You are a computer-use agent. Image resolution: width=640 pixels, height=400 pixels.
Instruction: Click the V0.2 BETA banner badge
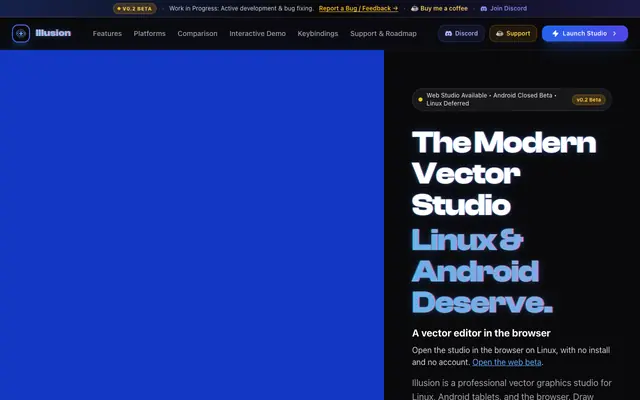coord(135,9)
